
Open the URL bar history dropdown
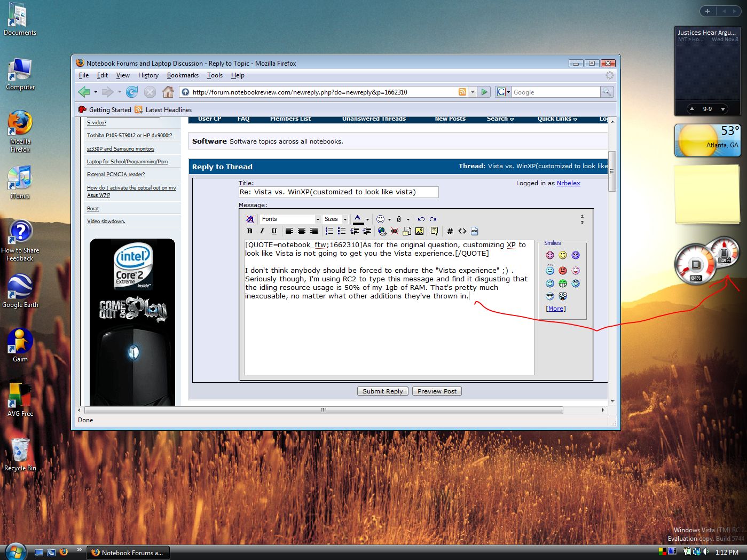coord(473,92)
